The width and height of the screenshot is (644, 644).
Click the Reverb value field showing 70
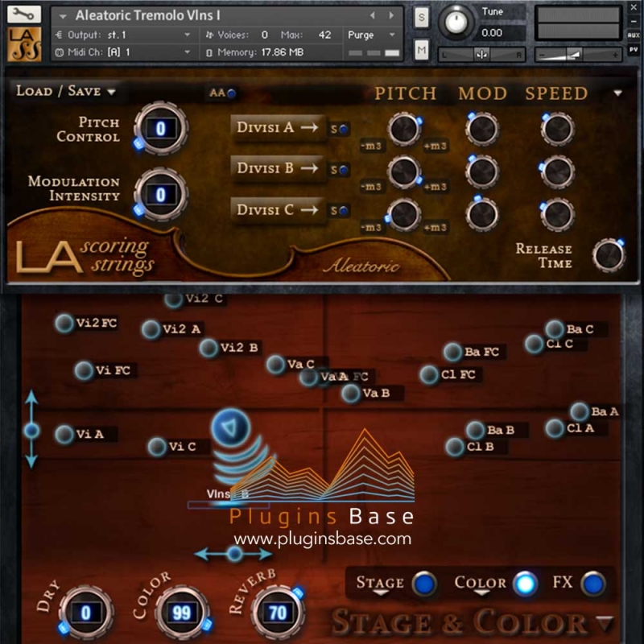point(278,613)
